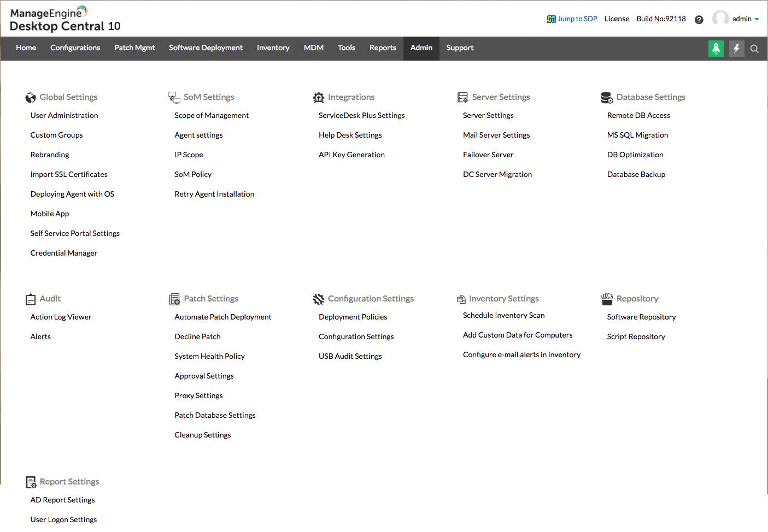This screenshot has height=532, width=768.
Task: Go to API Key Generation
Action: 351,155
